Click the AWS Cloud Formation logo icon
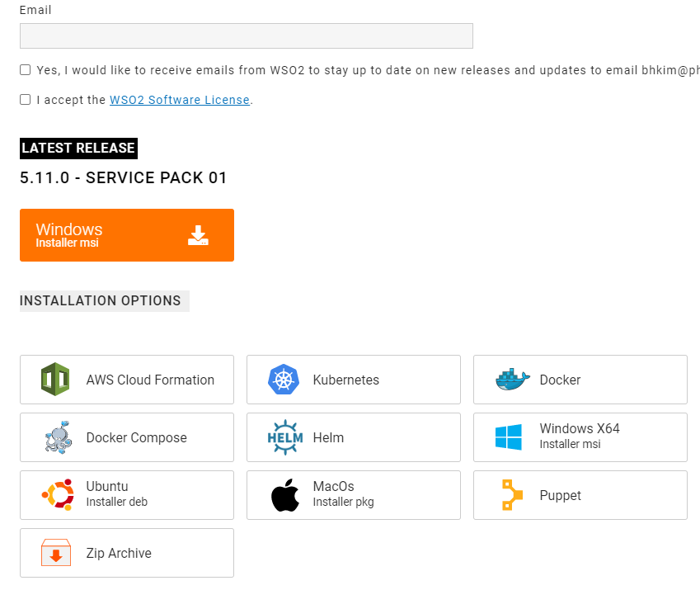The width and height of the screenshot is (700, 590). coord(55,380)
